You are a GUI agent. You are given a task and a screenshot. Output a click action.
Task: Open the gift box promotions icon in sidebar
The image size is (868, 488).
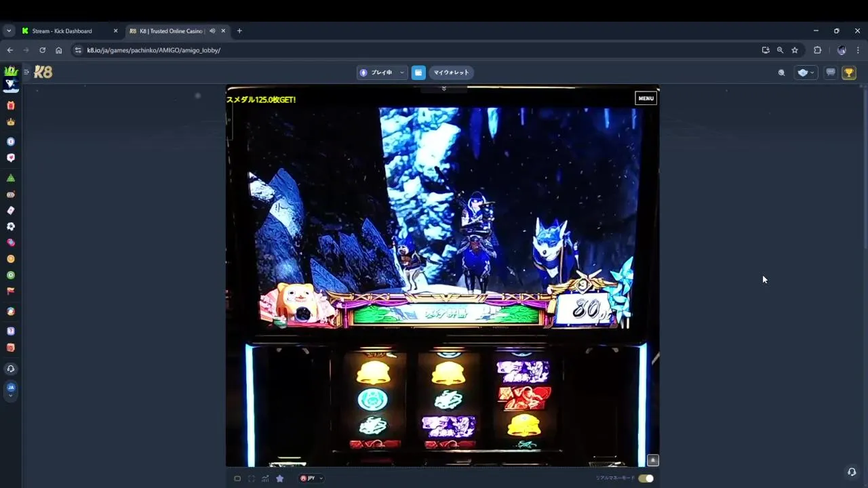pos(10,106)
